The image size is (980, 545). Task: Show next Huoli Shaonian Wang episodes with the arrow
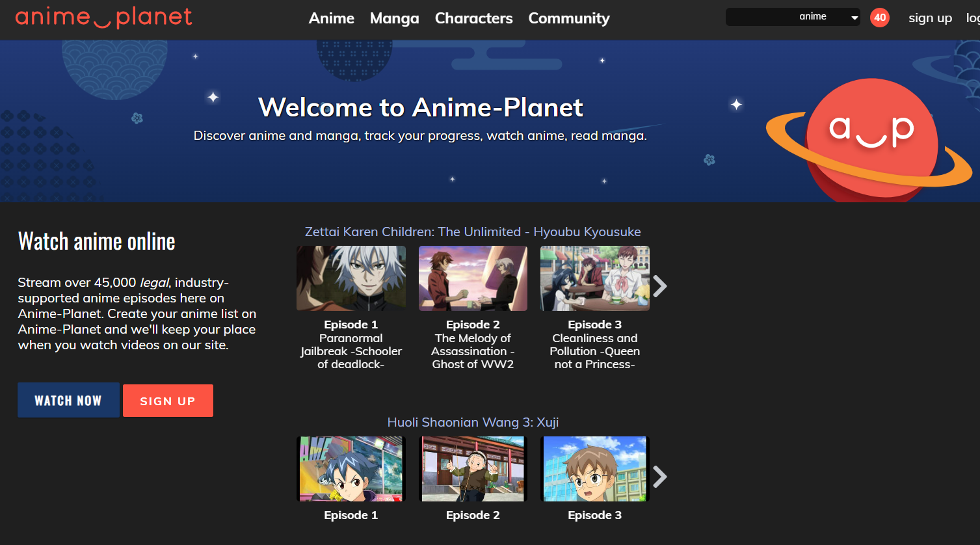coord(660,476)
